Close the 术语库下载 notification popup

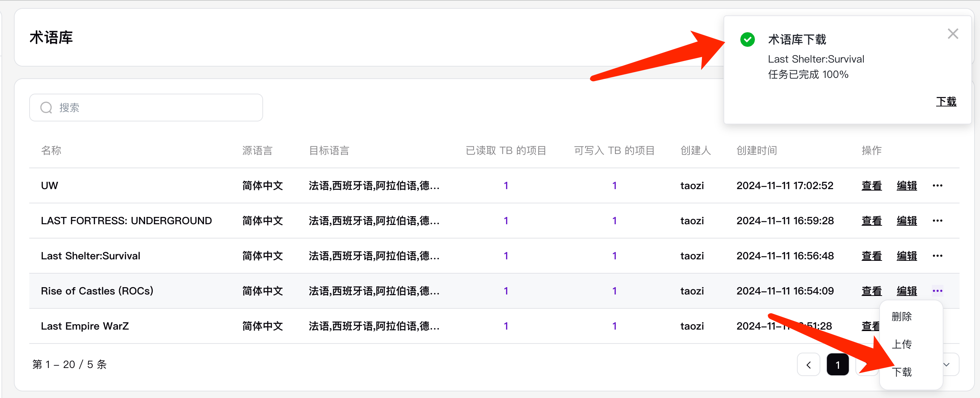953,34
